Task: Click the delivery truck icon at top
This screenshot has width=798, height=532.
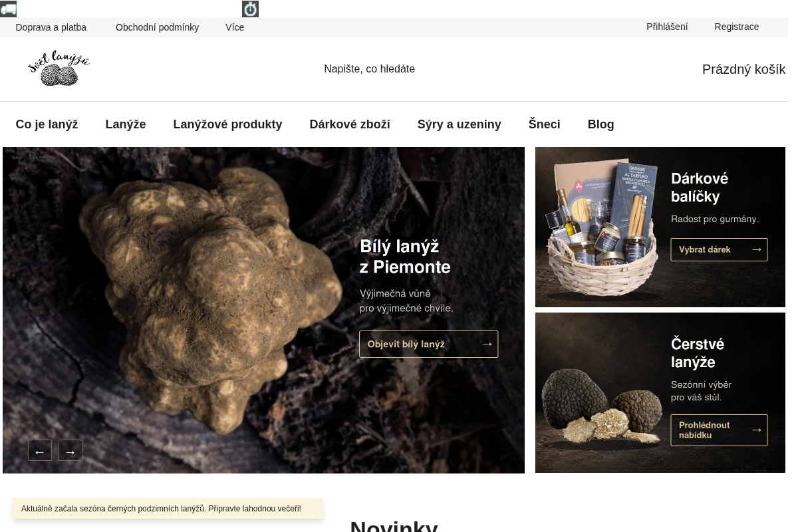Action: click(8, 9)
